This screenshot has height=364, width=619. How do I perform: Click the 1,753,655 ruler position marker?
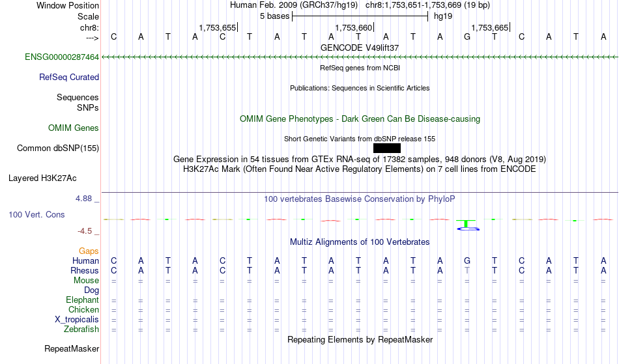point(218,27)
